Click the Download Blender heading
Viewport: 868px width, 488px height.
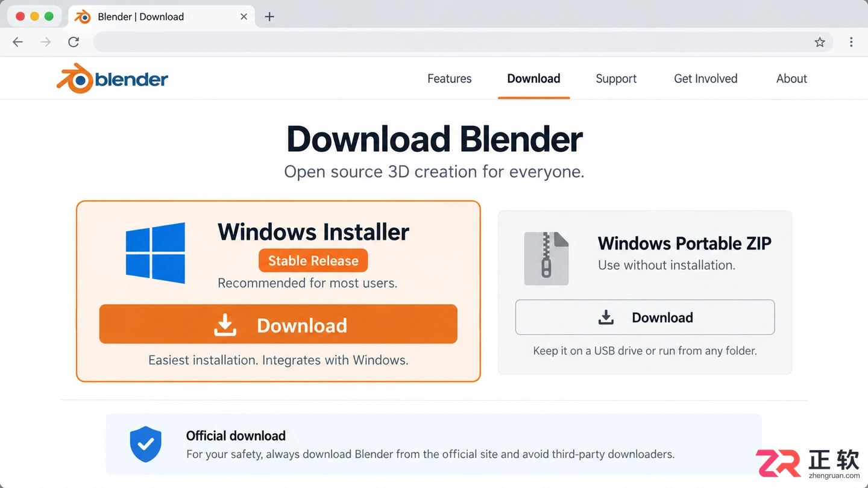tap(435, 139)
